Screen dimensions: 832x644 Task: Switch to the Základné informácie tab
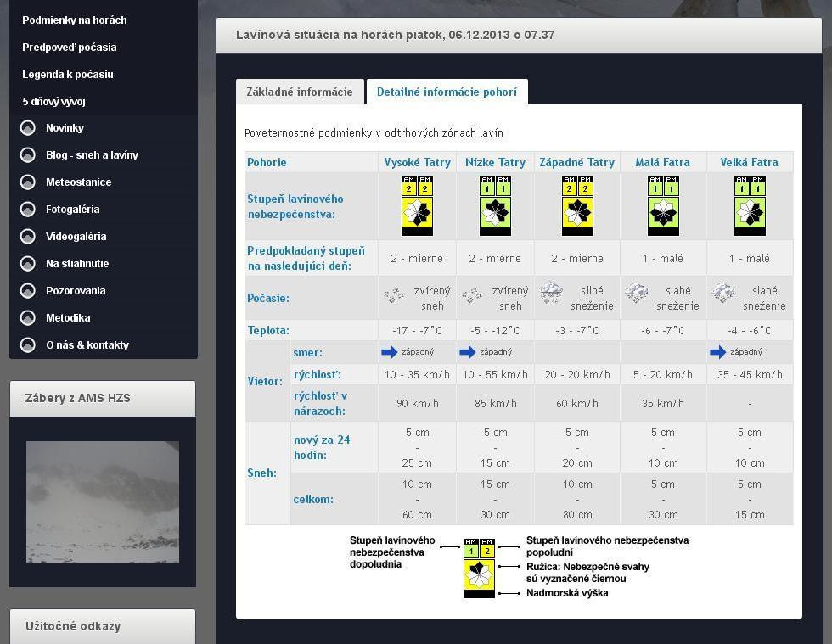(299, 92)
